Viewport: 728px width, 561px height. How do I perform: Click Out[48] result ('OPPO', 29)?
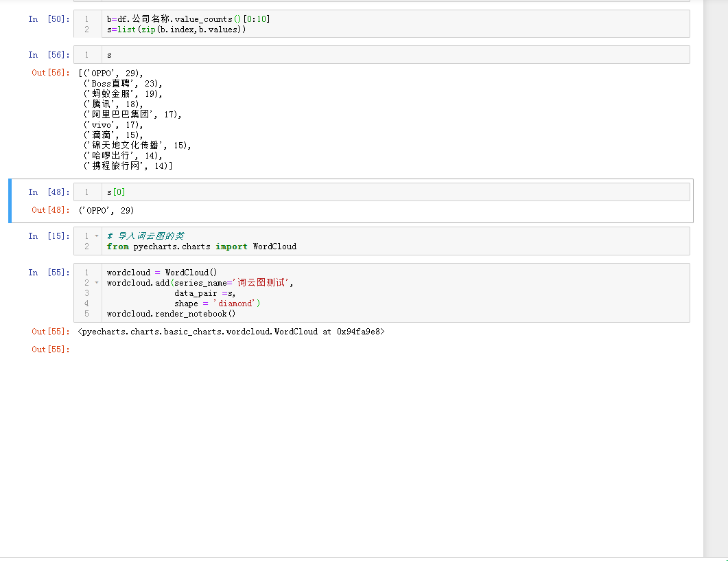tap(106, 211)
